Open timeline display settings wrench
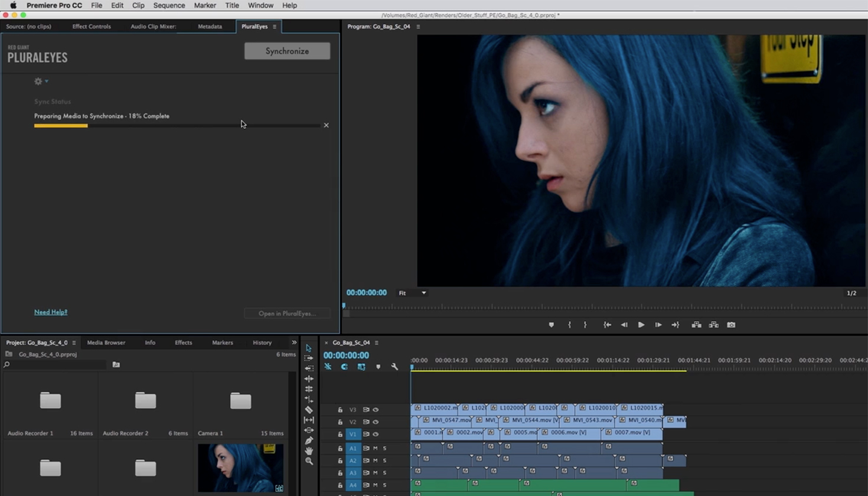This screenshot has width=868, height=496. (394, 367)
